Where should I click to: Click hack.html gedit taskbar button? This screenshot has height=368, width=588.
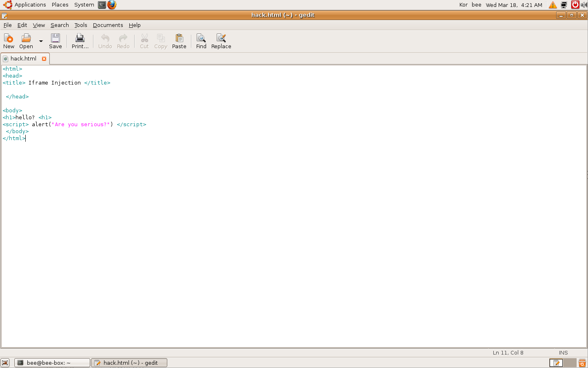[129, 363]
